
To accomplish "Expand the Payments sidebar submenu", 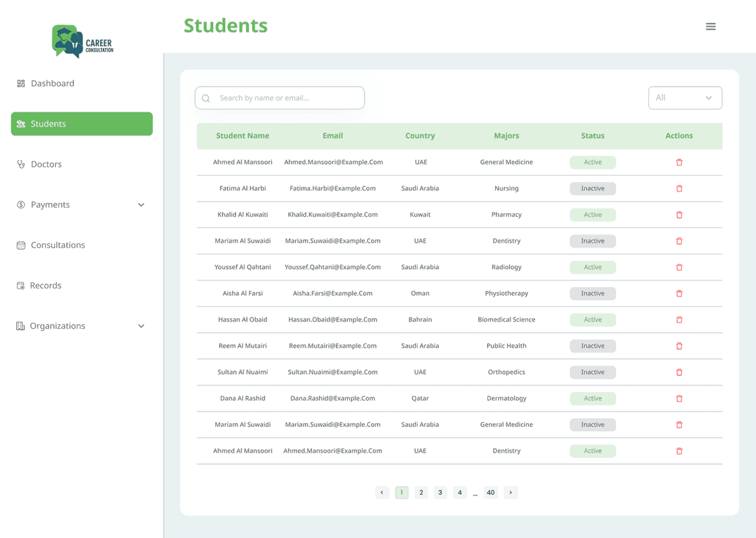I will pos(141,204).
